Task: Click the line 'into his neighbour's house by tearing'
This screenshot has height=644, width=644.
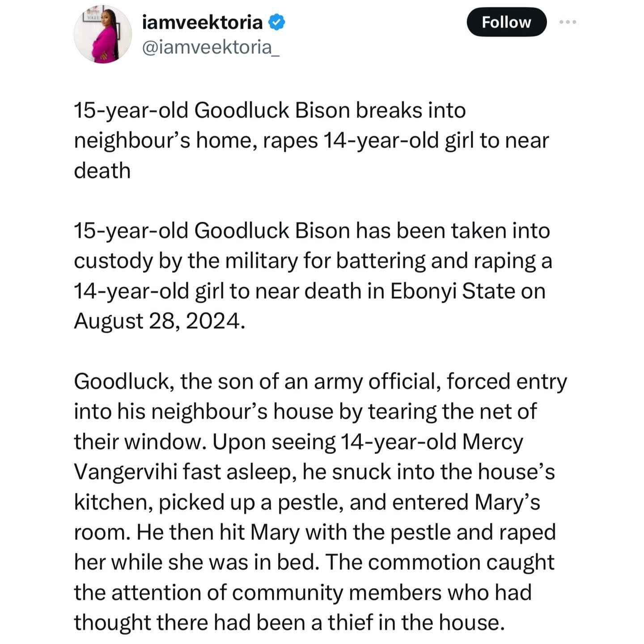Action: 305,411
